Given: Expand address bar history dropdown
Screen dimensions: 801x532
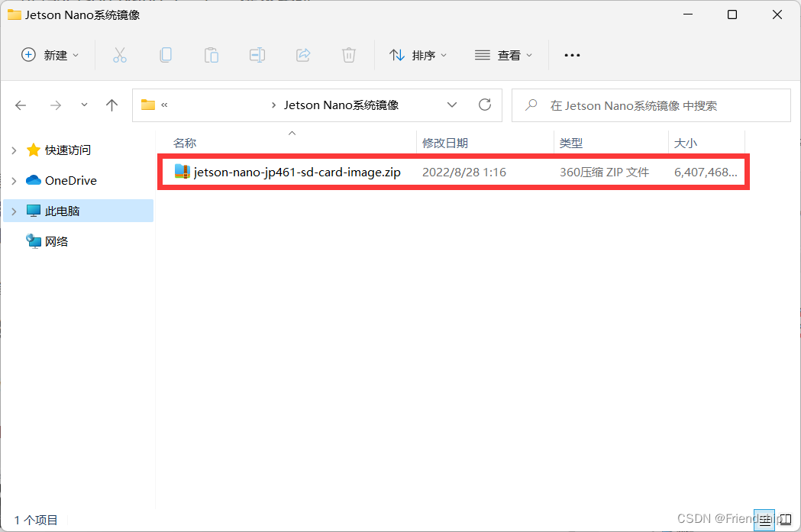Looking at the screenshot, I should coord(452,105).
